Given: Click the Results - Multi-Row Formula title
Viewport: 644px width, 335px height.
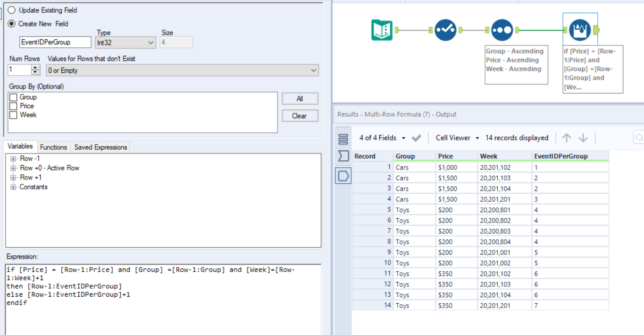Looking at the screenshot, I should (x=397, y=114).
